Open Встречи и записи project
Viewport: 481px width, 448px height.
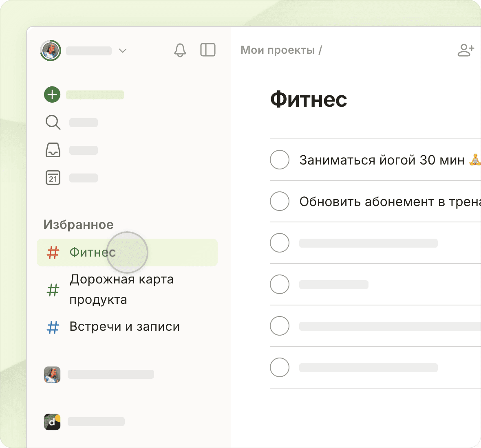click(124, 327)
